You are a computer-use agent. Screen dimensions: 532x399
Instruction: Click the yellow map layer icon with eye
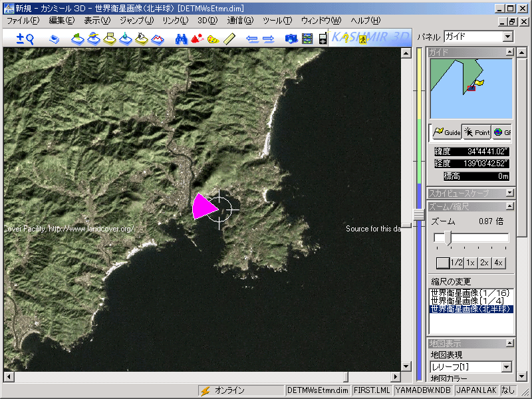[x=142, y=39]
